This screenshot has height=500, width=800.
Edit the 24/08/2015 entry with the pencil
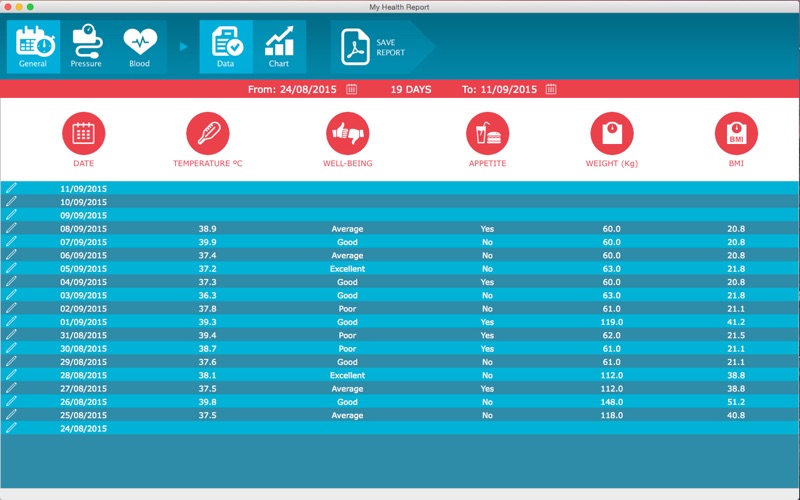click(x=11, y=428)
